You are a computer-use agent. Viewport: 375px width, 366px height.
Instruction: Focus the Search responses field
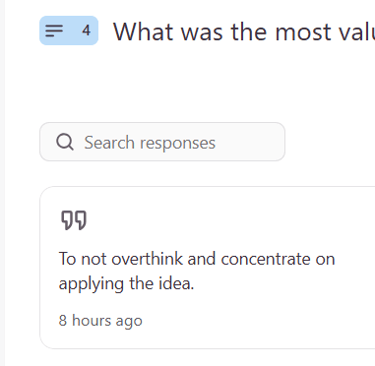pyautogui.click(x=162, y=142)
